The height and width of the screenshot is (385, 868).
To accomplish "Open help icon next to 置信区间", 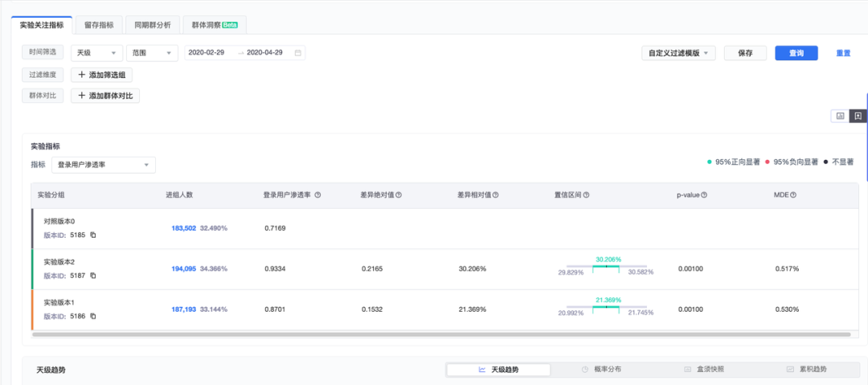I will [x=586, y=195].
